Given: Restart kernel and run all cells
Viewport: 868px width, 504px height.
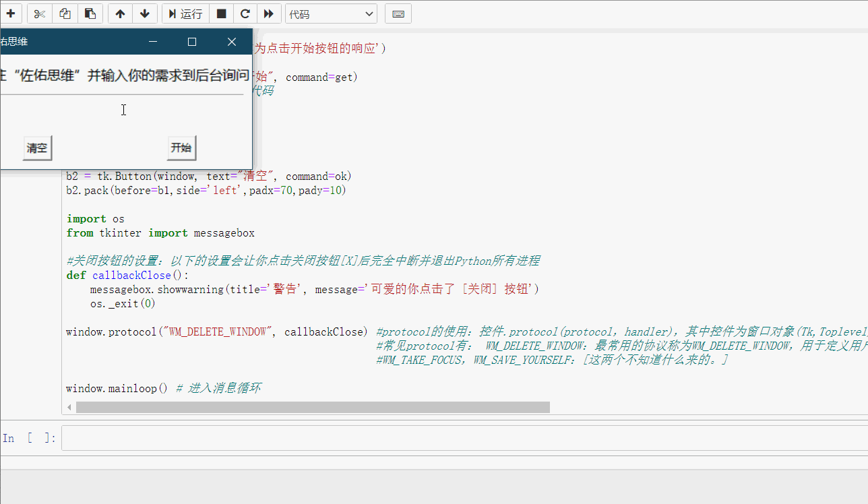Looking at the screenshot, I should click(268, 13).
